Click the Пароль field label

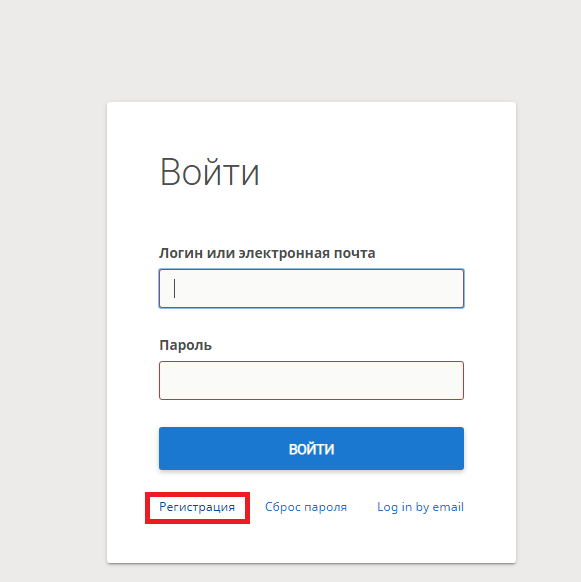pos(185,345)
